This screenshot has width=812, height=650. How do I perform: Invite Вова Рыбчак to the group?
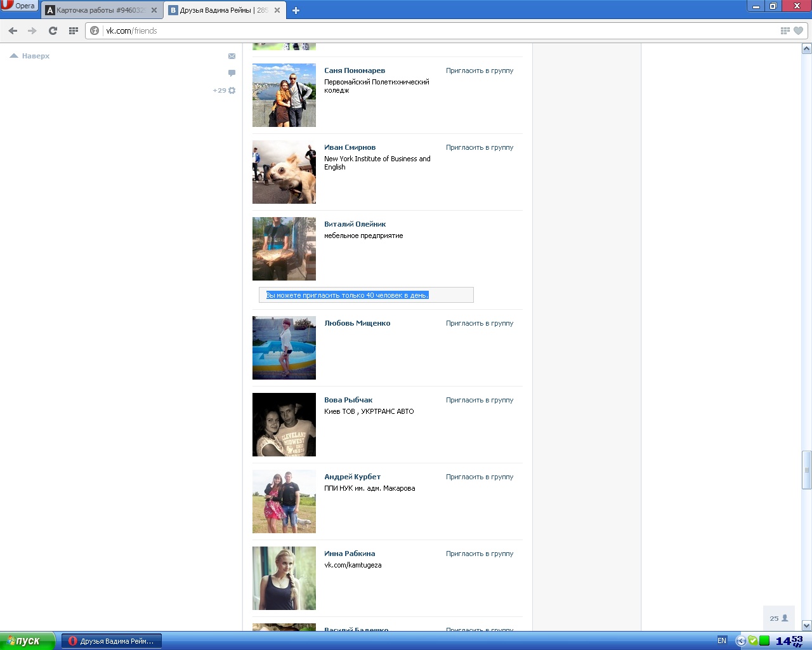click(x=480, y=400)
